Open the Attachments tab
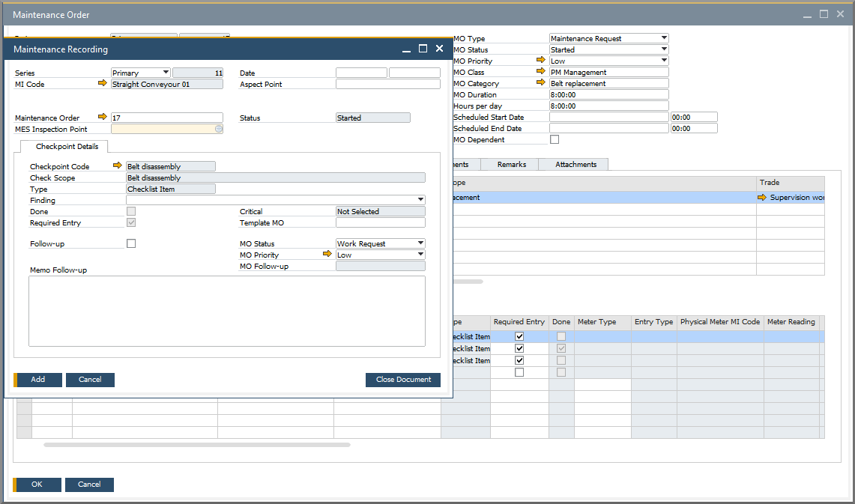 point(575,164)
